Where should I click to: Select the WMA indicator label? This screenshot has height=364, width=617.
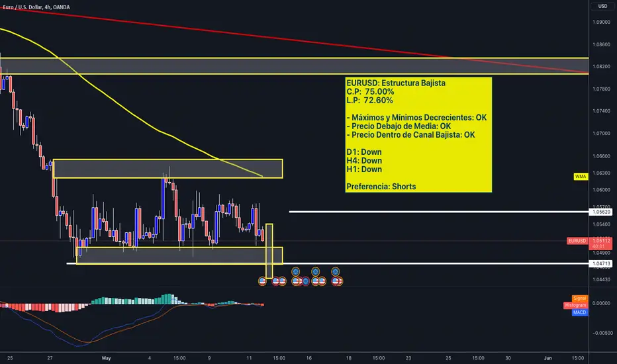pyautogui.click(x=581, y=176)
